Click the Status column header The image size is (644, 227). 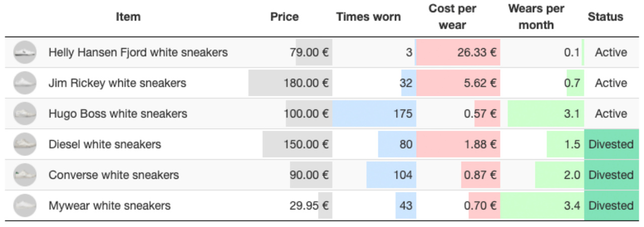[605, 17]
